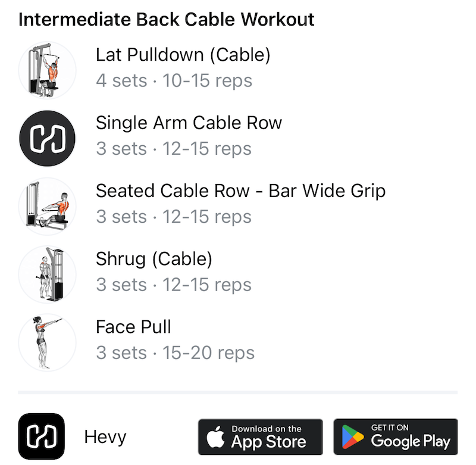This screenshot has width=476, height=465.
Task: Open the Seated Cable Row illustration
Action: [47, 207]
